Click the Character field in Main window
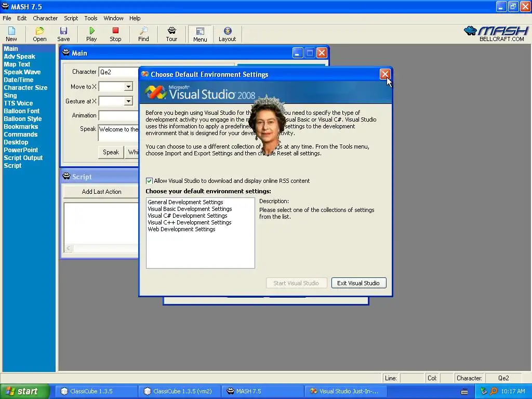Image resolution: width=532 pixels, height=399 pixels. [x=118, y=72]
